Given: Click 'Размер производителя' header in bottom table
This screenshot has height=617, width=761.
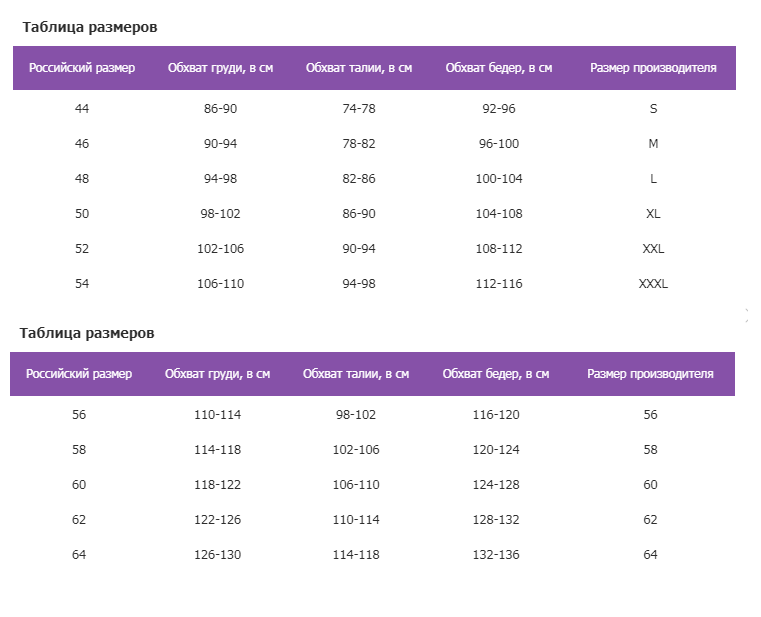Looking at the screenshot, I should click(x=650, y=374).
